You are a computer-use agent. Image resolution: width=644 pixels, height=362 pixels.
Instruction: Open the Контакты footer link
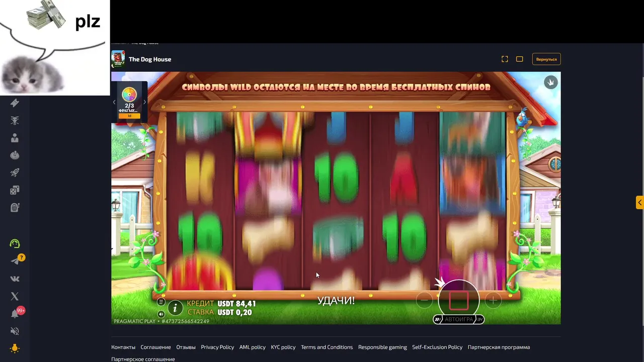123,347
